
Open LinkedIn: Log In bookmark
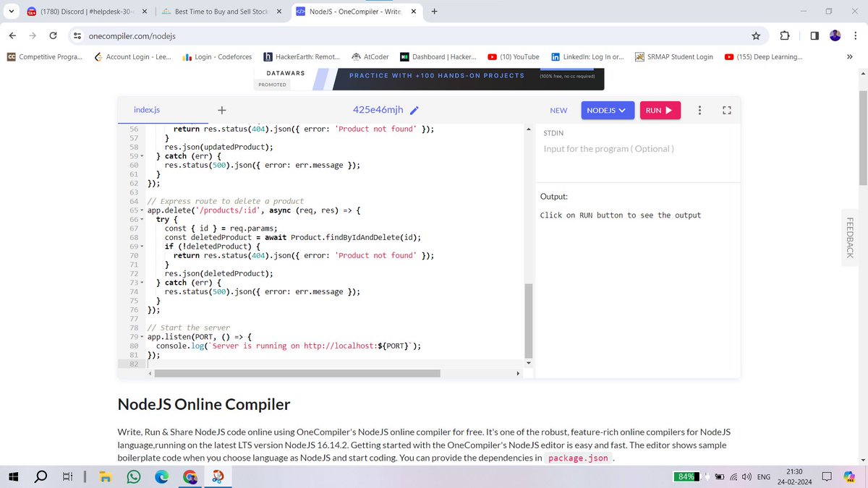tap(587, 56)
